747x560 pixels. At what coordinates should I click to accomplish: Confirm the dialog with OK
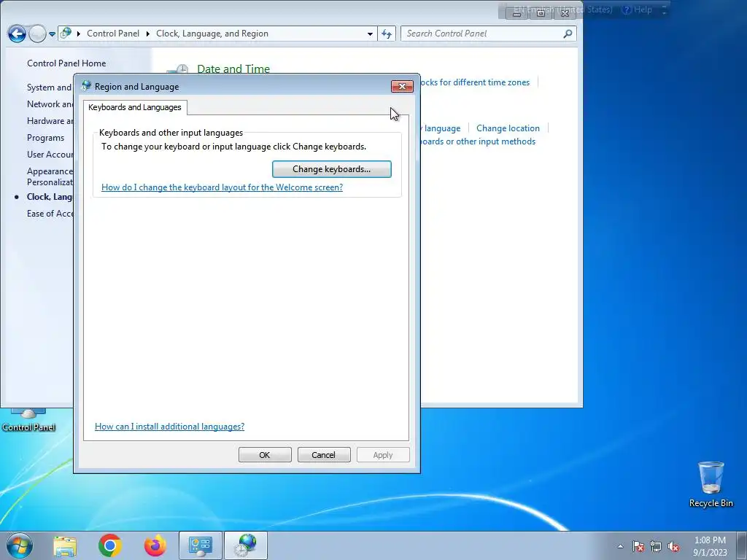click(265, 455)
